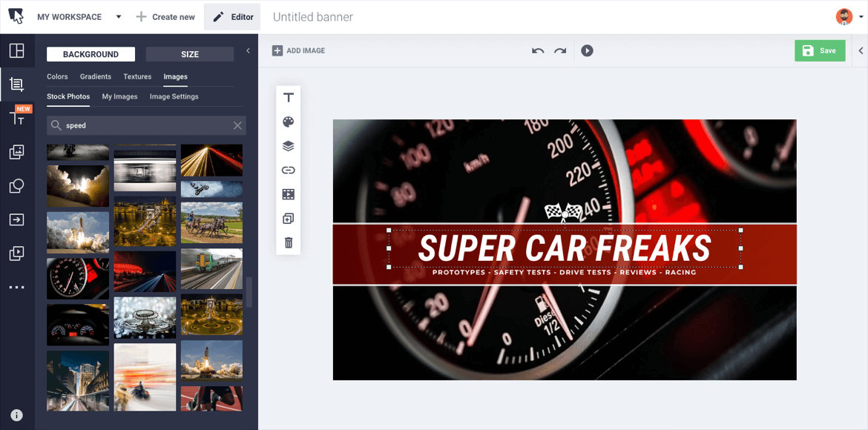This screenshot has height=430, width=868.
Task: Switch to the Gradients tab
Action: click(95, 76)
